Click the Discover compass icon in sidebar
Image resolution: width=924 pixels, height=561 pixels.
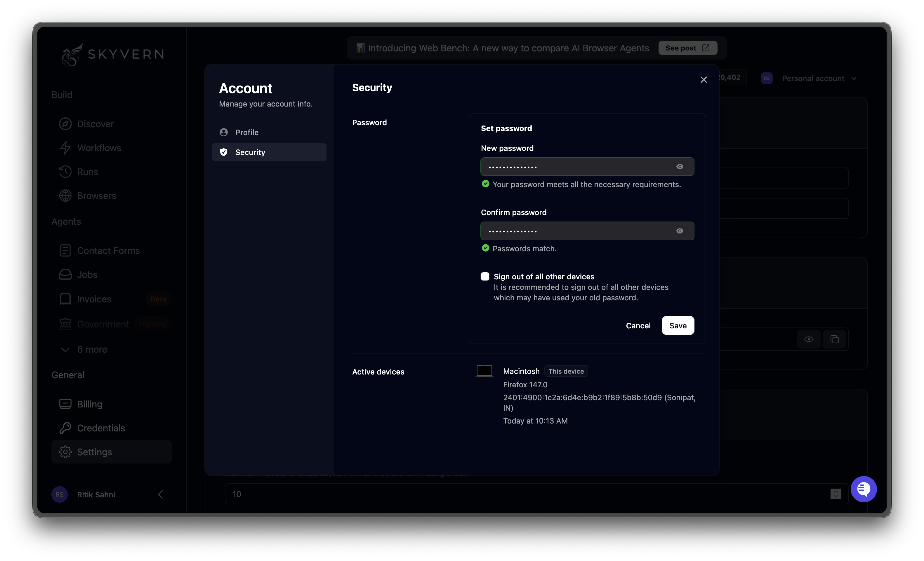pyautogui.click(x=65, y=124)
